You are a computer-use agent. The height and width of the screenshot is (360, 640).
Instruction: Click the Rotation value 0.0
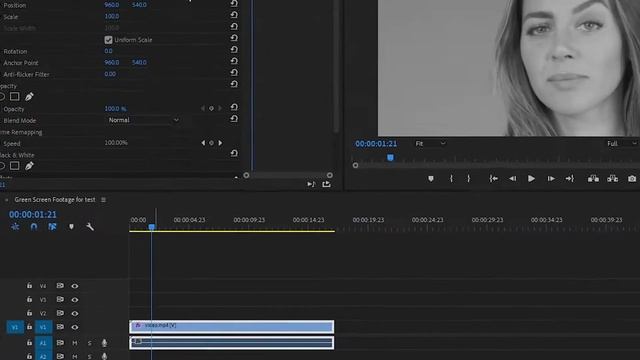[x=108, y=51]
